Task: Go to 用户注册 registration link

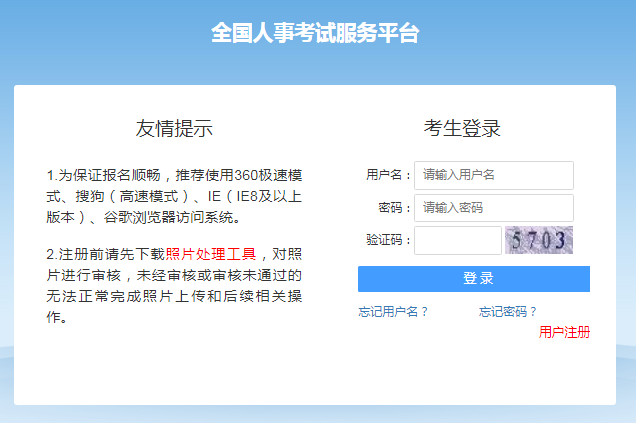Action: coord(564,332)
